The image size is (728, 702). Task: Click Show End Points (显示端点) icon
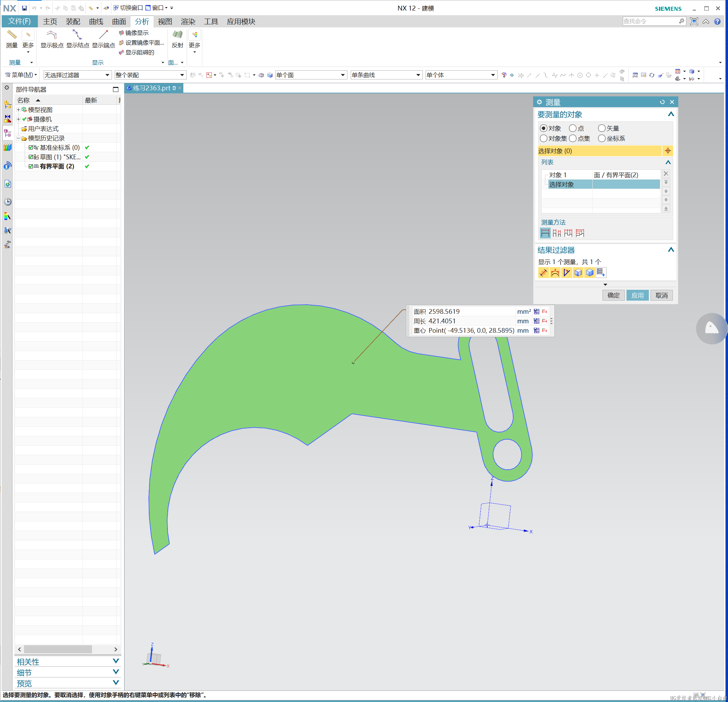coord(103,35)
